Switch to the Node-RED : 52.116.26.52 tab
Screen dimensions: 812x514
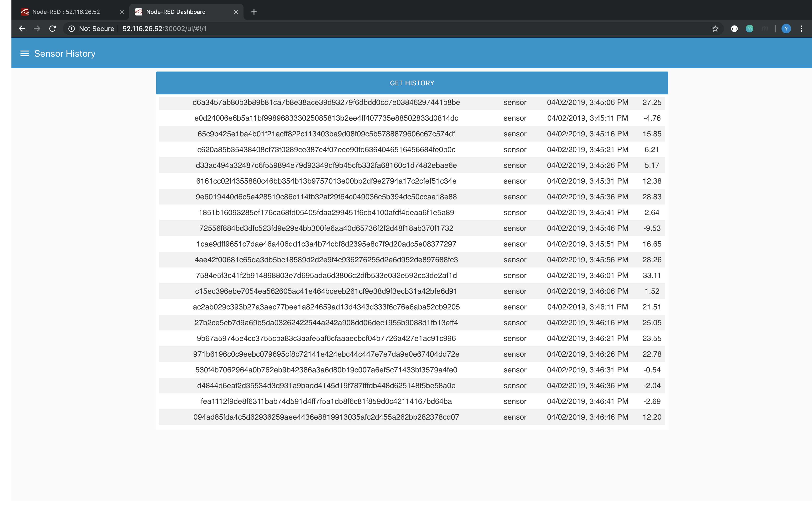[x=66, y=12]
